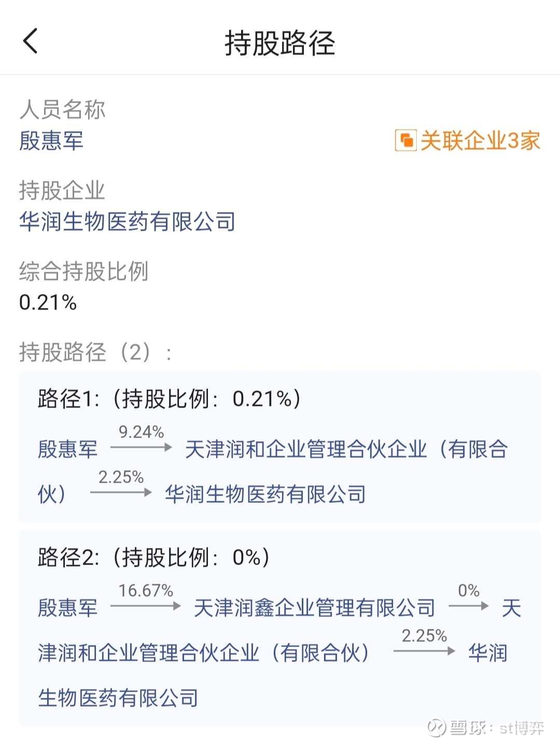Screen dimensions: 560x745
Task: Select 殷惠军 in path 2
Action: (67, 608)
